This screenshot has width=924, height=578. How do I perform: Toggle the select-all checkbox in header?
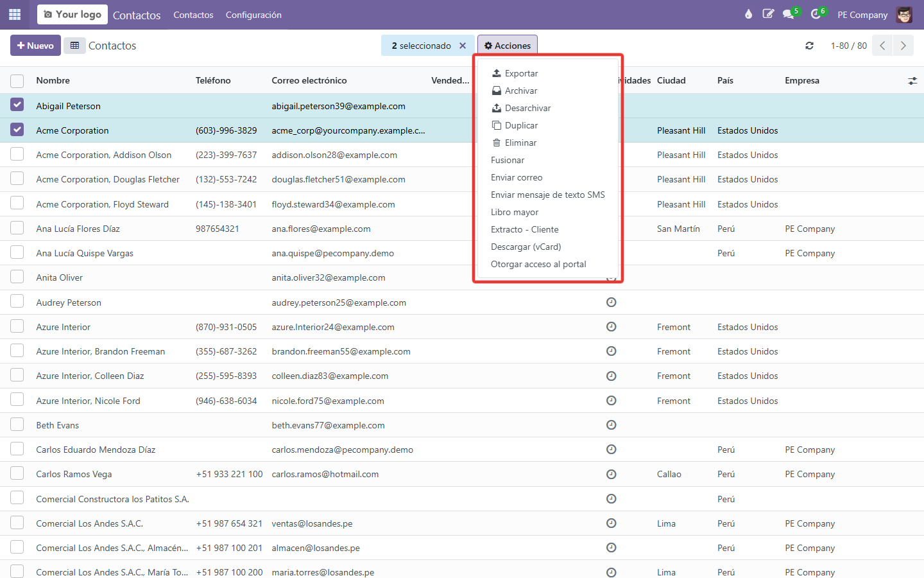17,81
